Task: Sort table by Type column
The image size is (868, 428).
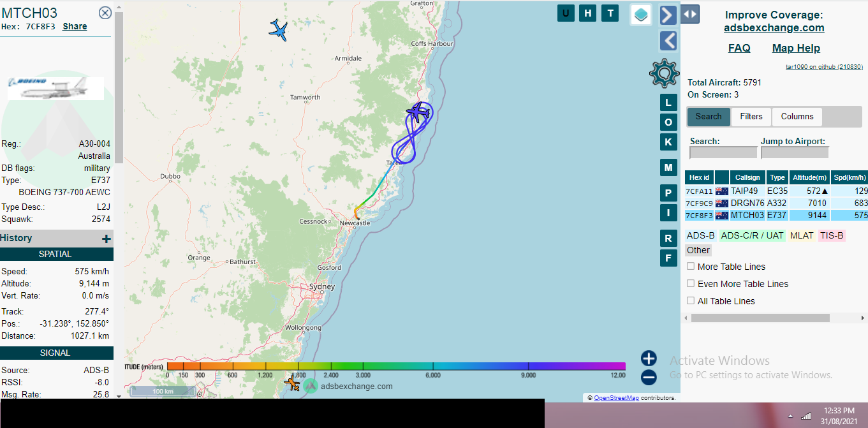Action: tap(777, 177)
